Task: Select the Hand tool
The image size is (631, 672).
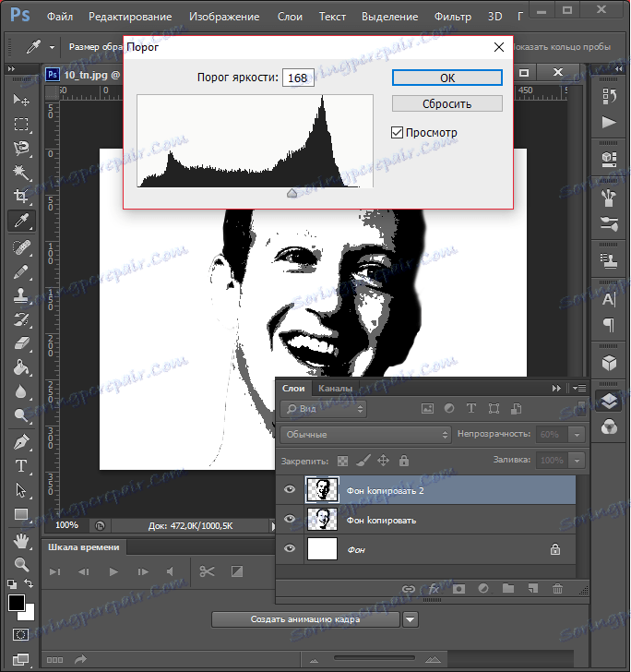Action: click(x=21, y=541)
